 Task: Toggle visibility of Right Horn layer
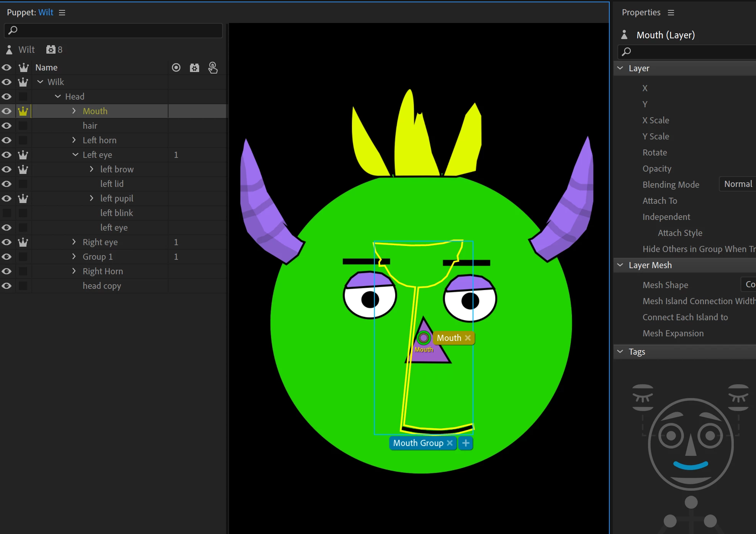pyautogui.click(x=7, y=271)
